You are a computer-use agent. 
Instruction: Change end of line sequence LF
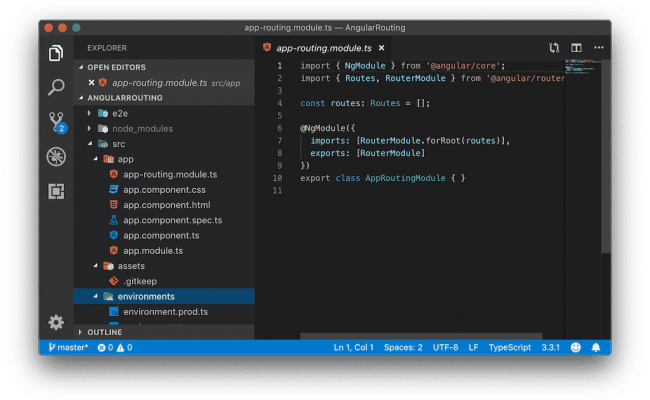(x=473, y=347)
